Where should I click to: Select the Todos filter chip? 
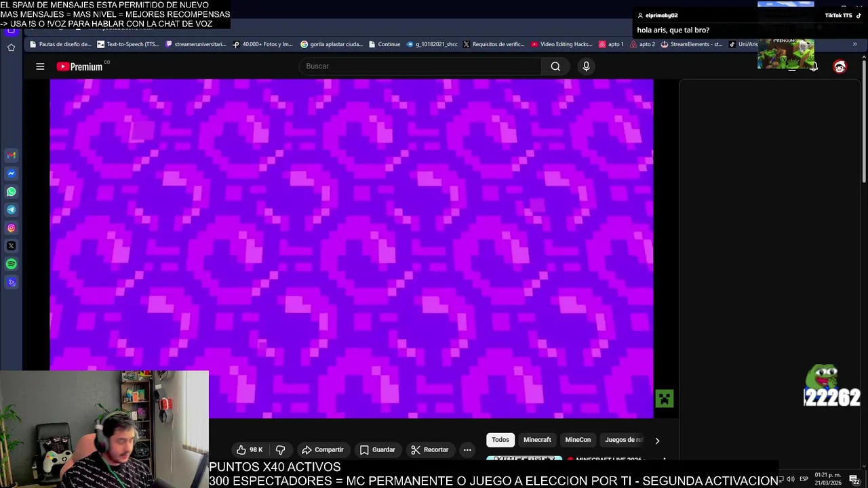[x=500, y=440]
